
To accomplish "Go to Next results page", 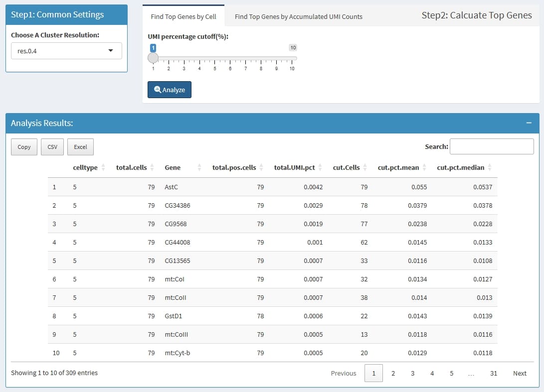I will click(x=520, y=373).
